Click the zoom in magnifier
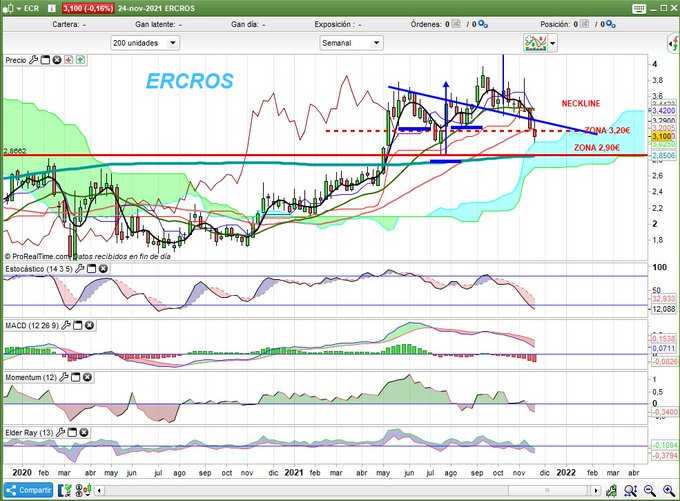This screenshot has height=501, width=680. point(669,491)
